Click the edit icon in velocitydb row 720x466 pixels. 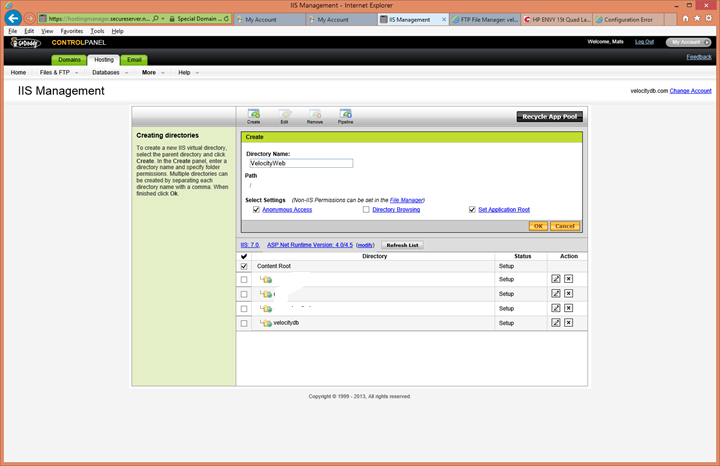(556, 323)
